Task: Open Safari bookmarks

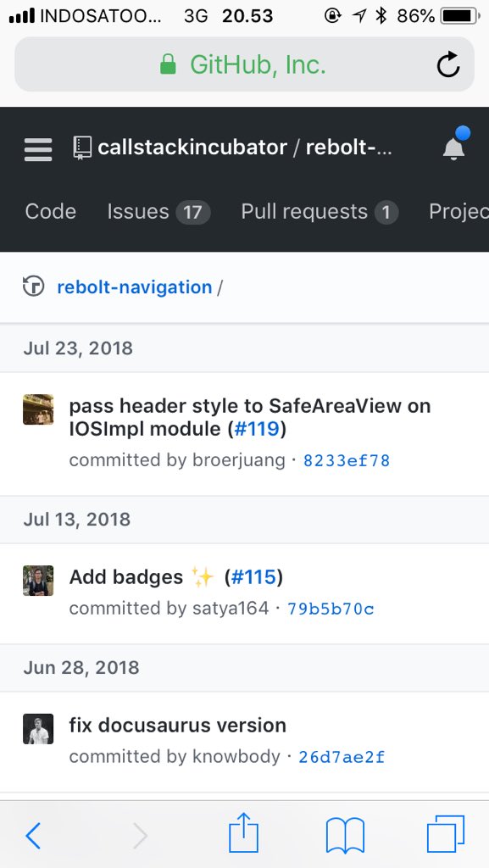Action: click(345, 835)
